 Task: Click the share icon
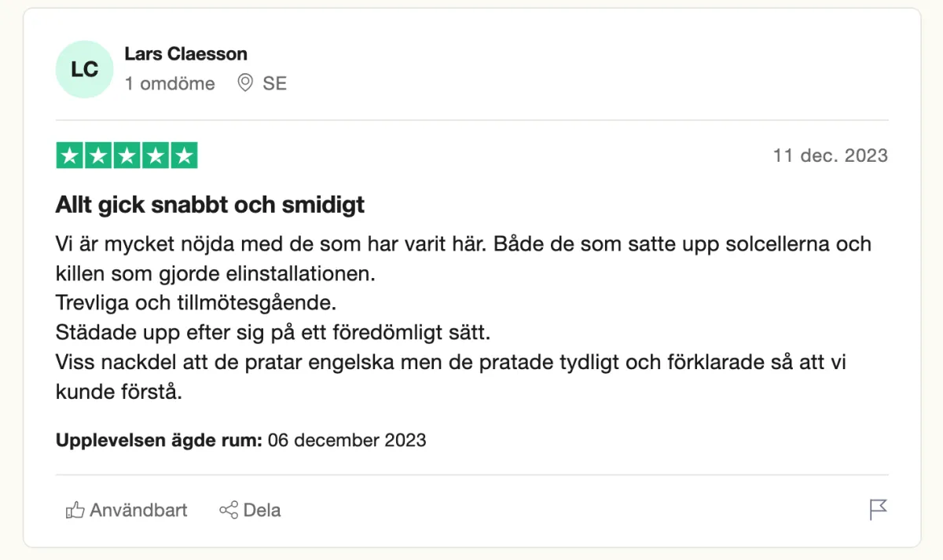pyautogui.click(x=229, y=511)
